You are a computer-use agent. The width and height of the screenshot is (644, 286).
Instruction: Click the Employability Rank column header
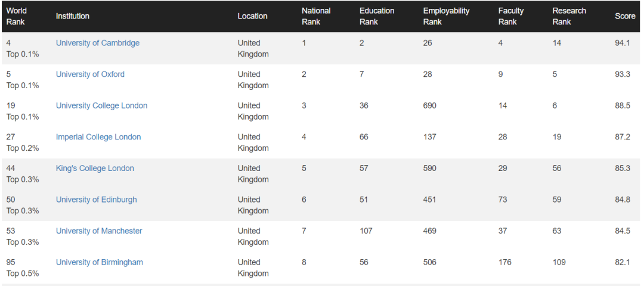pos(446,17)
